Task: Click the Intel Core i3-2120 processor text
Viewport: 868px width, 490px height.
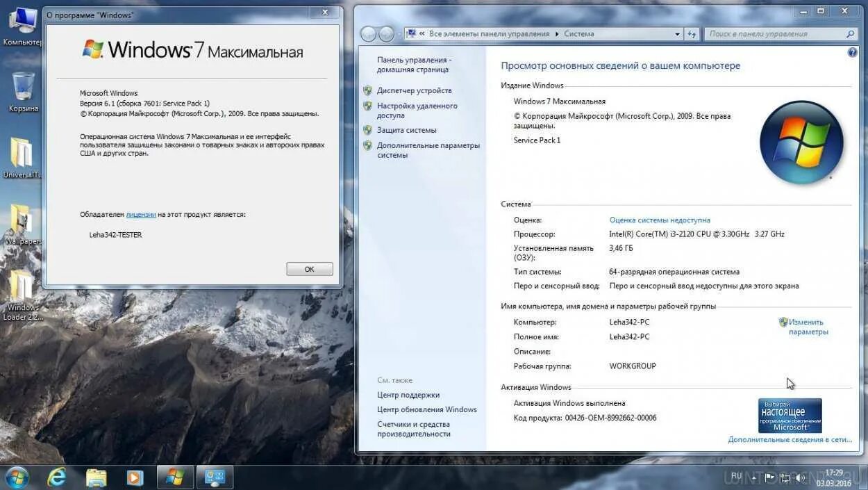Action: click(696, 234)
